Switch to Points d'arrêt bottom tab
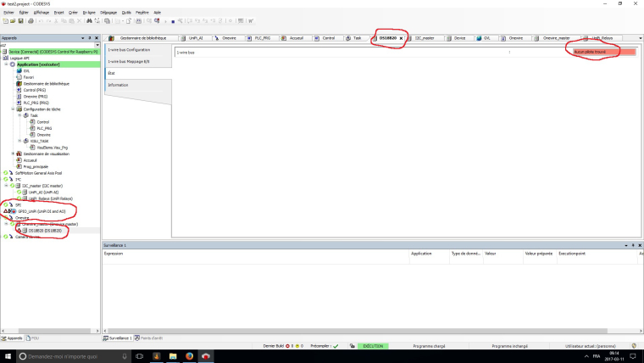Image resolution: width=644 pixels, height=363 pixels. 149,338
